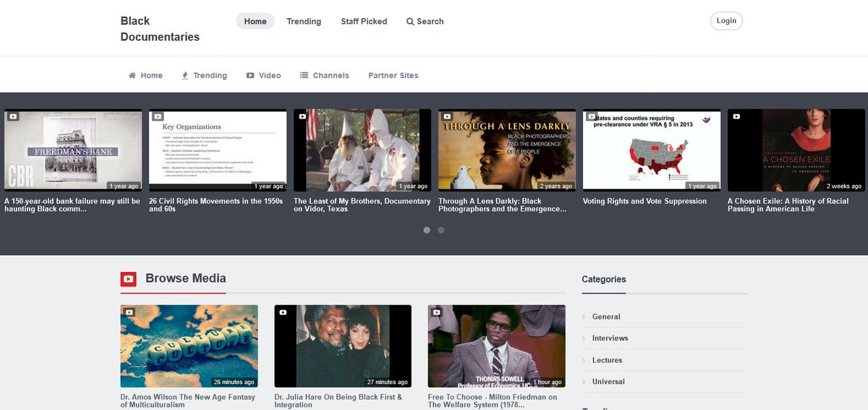868x410 pixels.
Task: Click the Black Documentaries site title
Action: coord(160,29)
